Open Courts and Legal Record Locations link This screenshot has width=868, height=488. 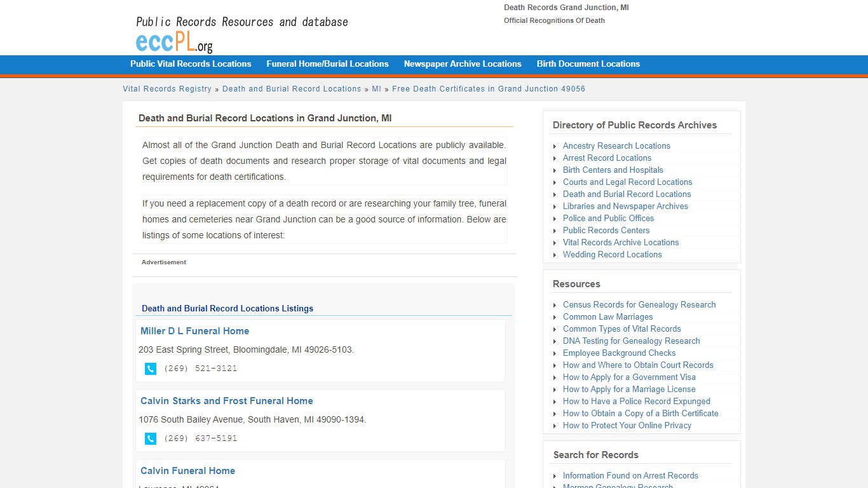click(x=627, y=182)
